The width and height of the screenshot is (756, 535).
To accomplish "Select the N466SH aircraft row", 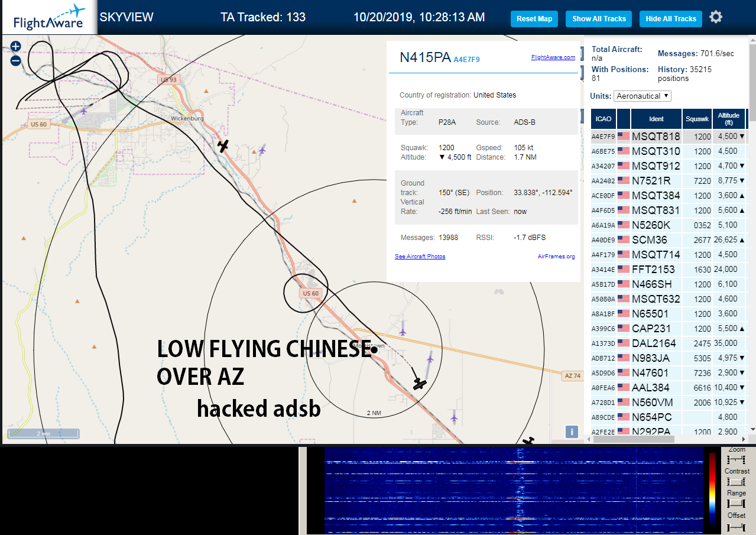I will tap(668, 284).
